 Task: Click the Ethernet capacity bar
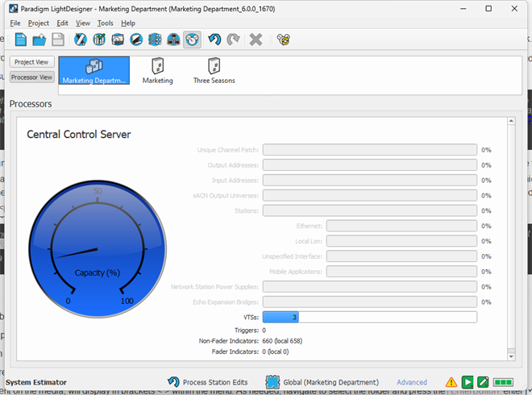click(x=401, y=226)
